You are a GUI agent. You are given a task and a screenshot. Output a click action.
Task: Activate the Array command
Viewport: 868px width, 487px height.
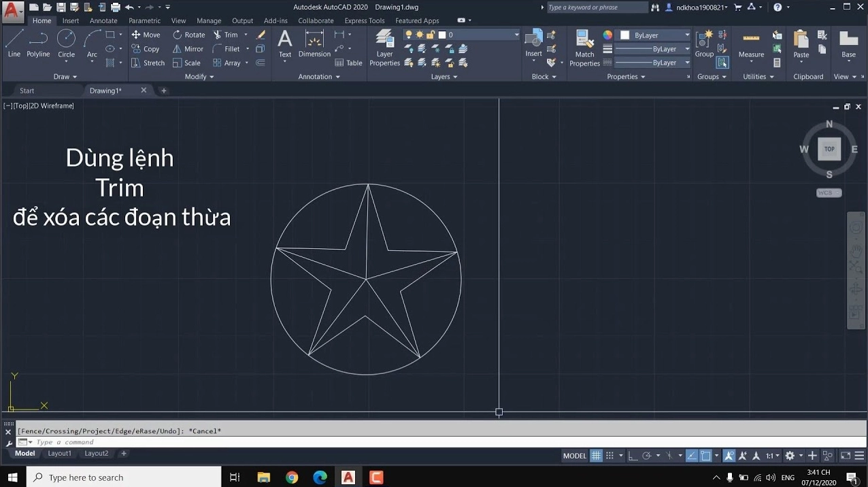point(227,63)
